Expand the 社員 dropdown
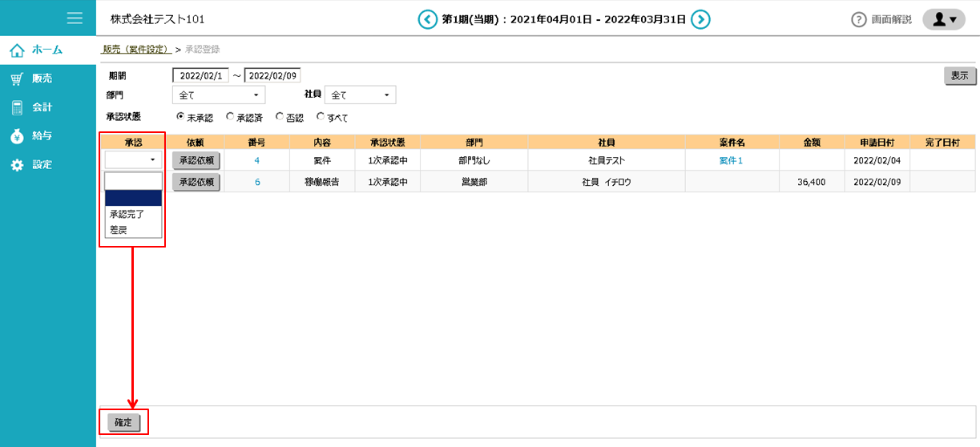 (x=361, y=95)
